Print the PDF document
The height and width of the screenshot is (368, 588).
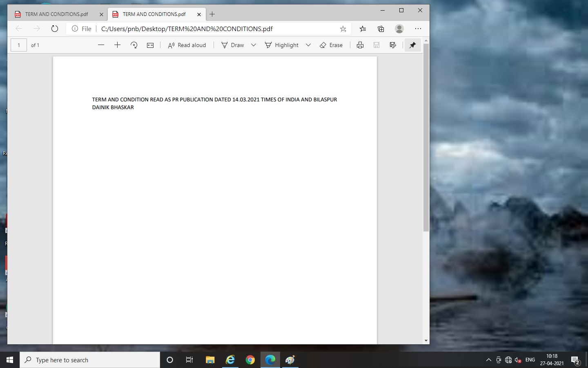click(x=360, y=45)
